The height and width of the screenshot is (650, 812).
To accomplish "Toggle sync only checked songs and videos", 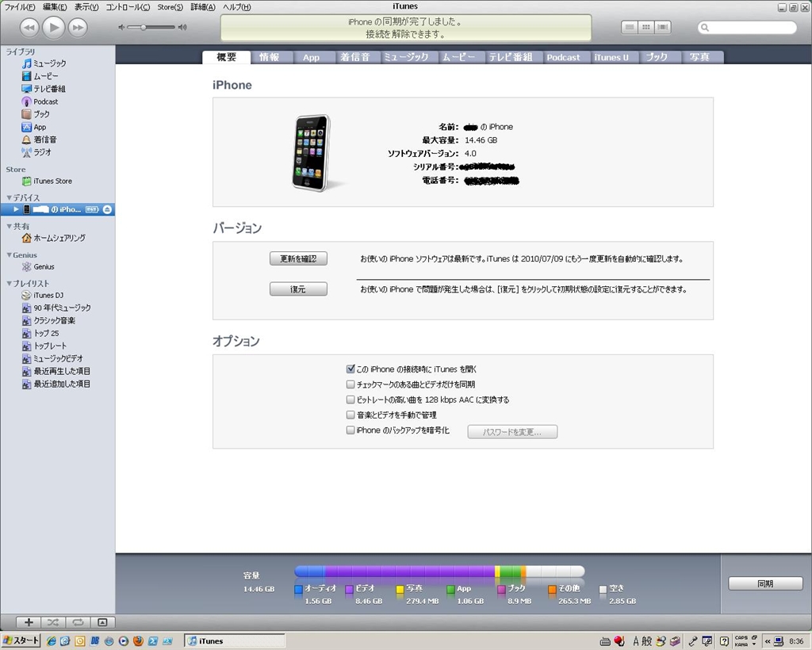I will 350,384.
